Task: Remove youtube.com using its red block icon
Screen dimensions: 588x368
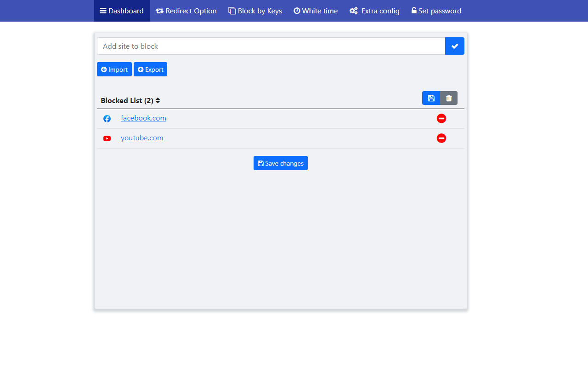Action: [441, 138]
